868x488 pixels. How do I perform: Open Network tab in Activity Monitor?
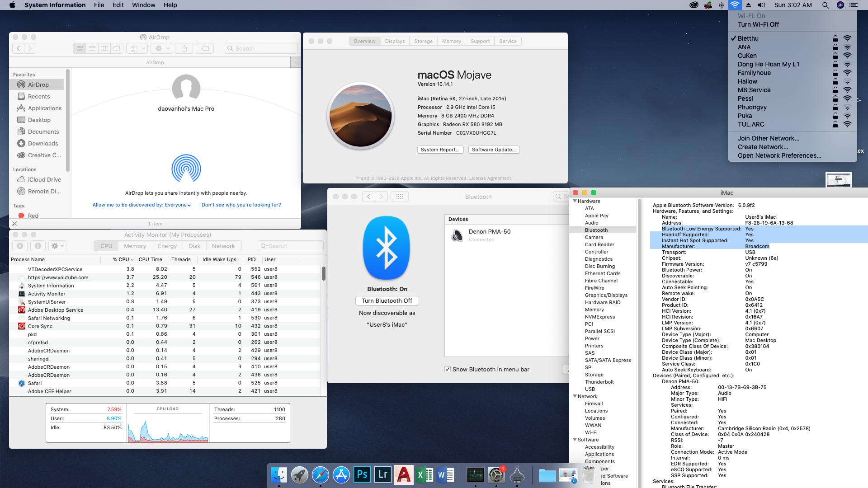(x=223, y=246)
